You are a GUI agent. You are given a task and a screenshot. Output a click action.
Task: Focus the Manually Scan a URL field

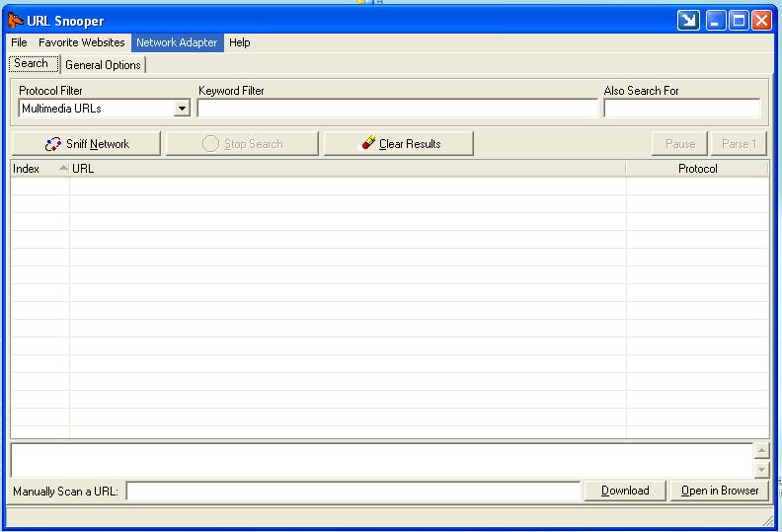click(353, 491)
